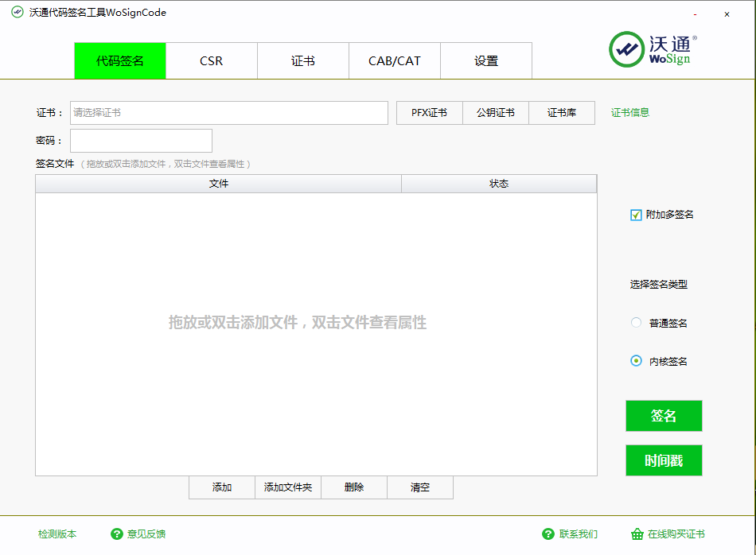Open the CSR tab
Viewport: 756px width, 555px height.
(212, 60)
